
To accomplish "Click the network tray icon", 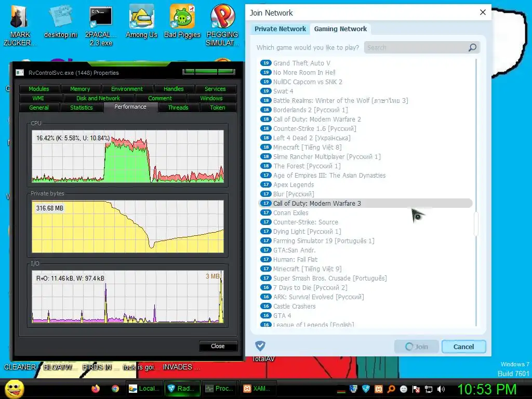I will (429, 389).
